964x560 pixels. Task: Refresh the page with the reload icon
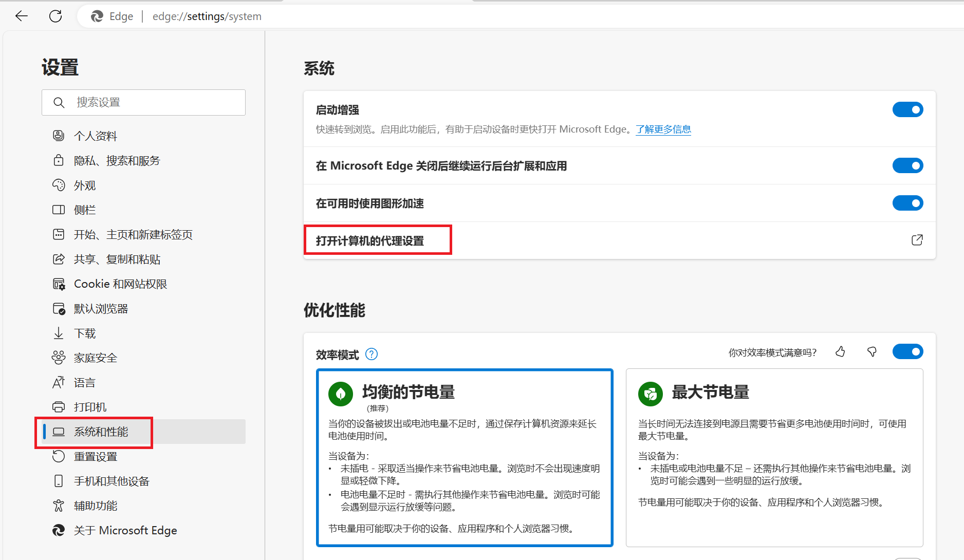click(55, 16)
